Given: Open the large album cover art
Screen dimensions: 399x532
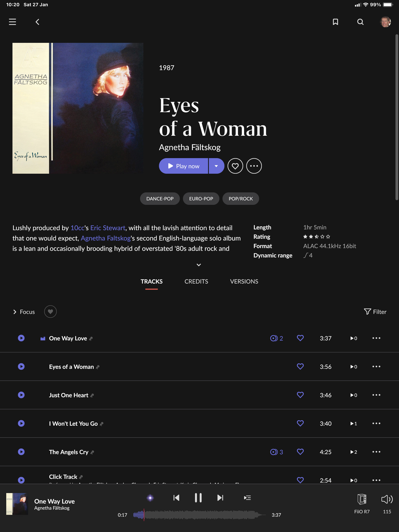Looking at the screenshot, I should [78, 108].
